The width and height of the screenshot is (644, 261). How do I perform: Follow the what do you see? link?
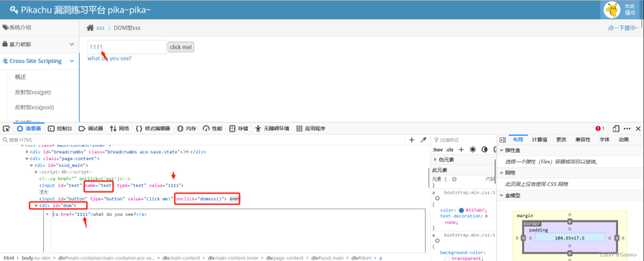point(109,58)
